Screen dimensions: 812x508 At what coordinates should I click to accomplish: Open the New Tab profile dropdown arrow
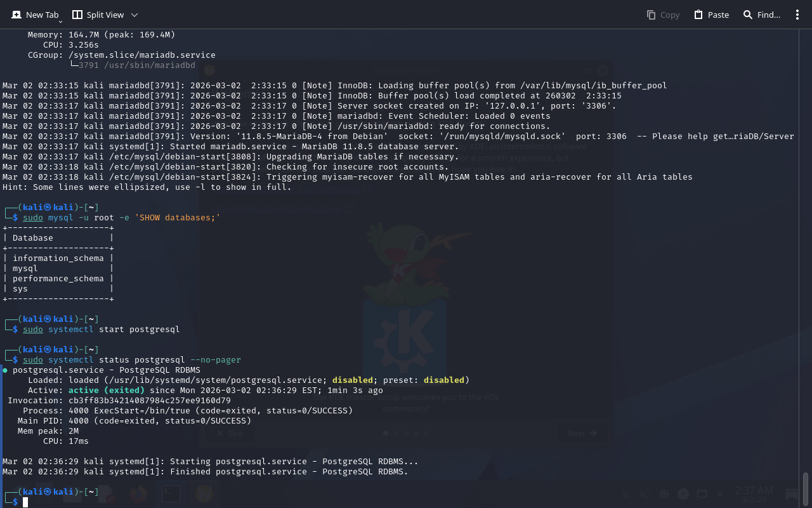tap(60, 22)
